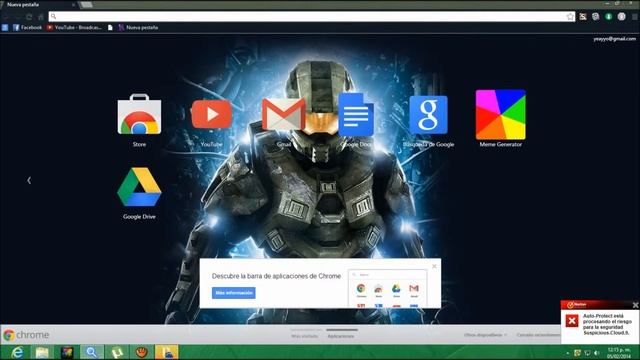
Task: Click the volume icon in tray
Action: 597,353
